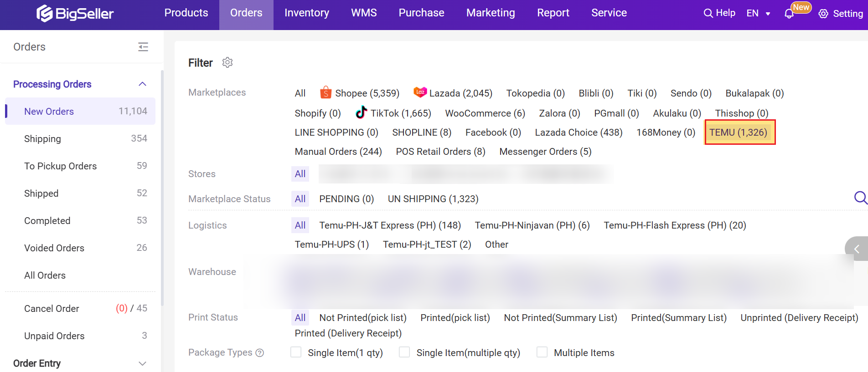Open the Report menu
Viewport: 868px width, 372px height.
click(x=553, y=13)
